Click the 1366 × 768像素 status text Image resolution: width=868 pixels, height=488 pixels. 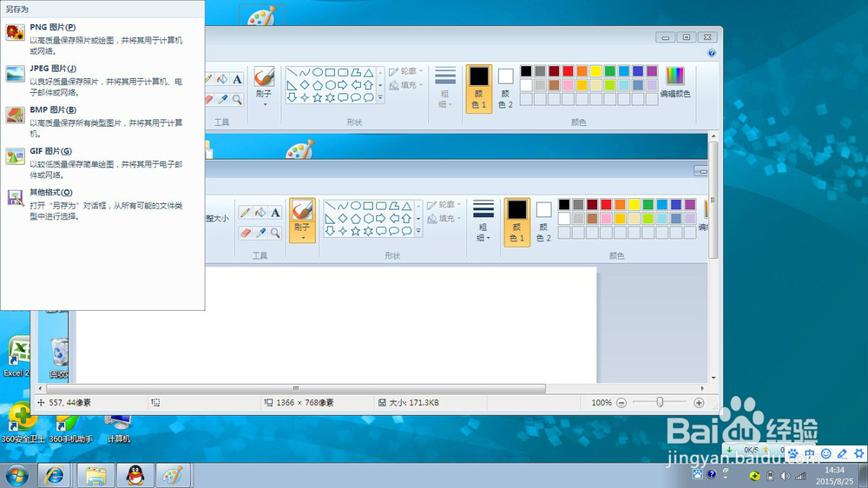click(305, 403)
